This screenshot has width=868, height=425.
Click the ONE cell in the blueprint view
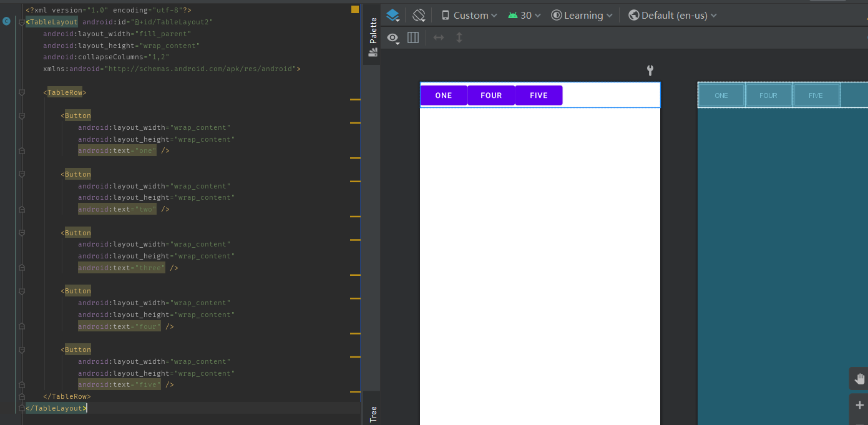click(721, 95)
